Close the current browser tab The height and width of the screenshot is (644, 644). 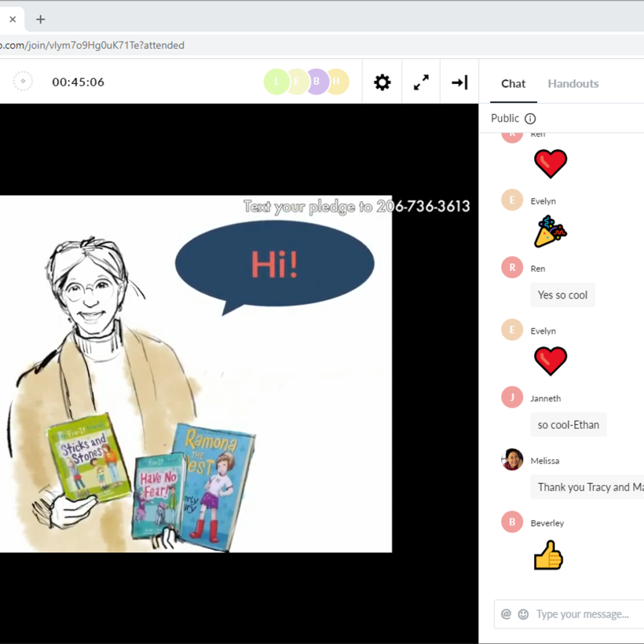[13, 19]
